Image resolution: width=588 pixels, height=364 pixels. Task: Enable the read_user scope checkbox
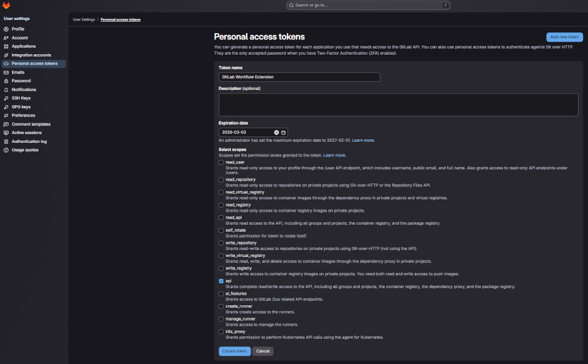221,162
